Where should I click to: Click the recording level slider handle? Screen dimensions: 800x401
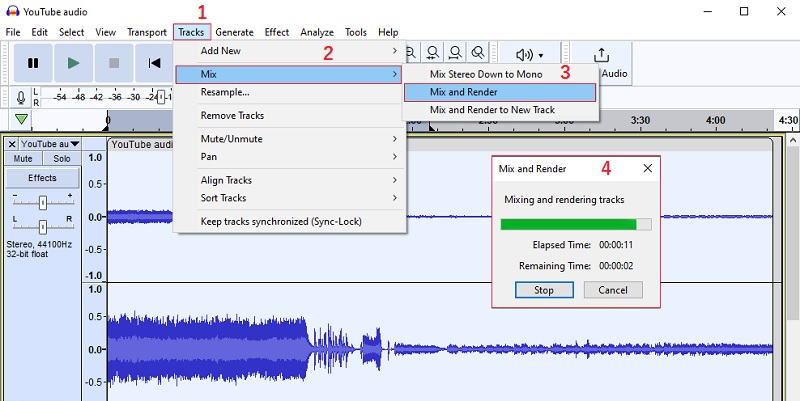point(161,97)
